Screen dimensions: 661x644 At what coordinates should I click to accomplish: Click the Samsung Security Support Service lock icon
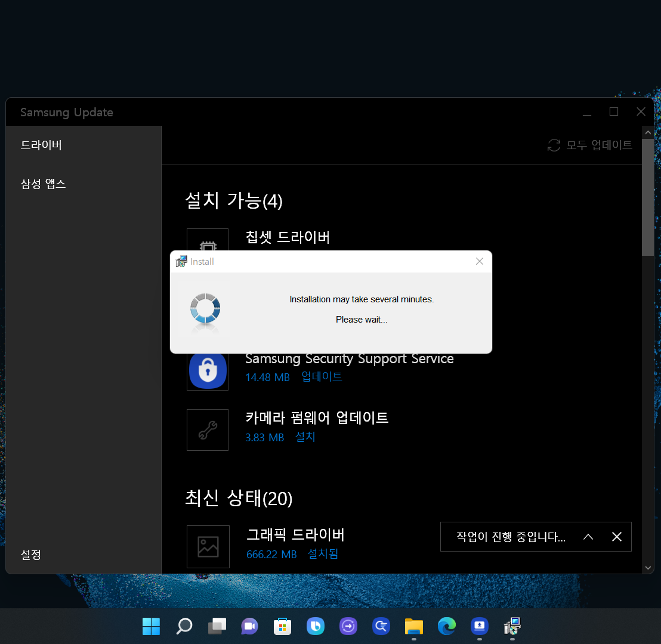coord(208,370)
